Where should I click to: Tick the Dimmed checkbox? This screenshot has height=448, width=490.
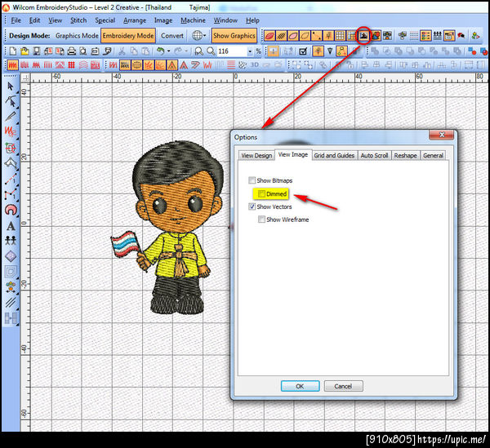tap(261, 194)
